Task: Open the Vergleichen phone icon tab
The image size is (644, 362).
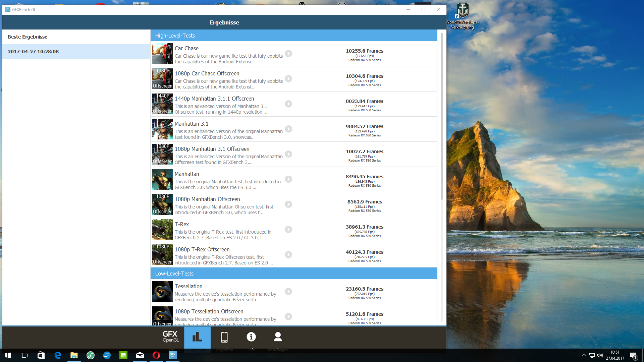Action: click(224, 337)
